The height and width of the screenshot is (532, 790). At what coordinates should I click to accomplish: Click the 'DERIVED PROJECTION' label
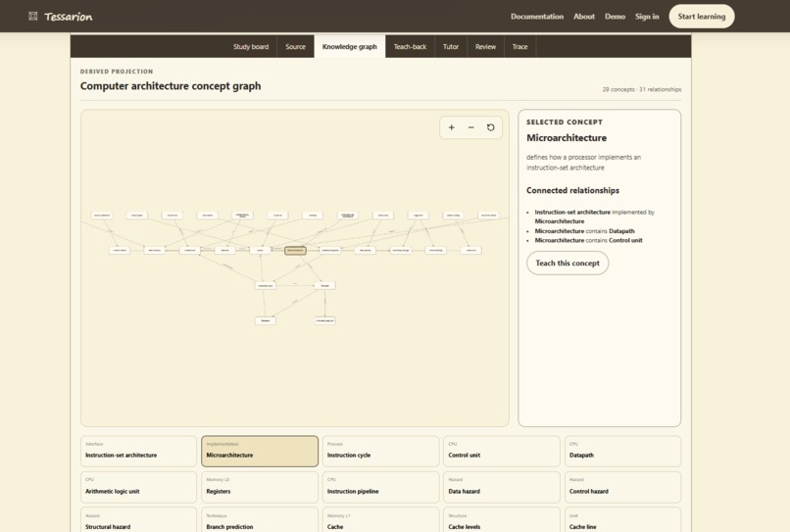117,72
